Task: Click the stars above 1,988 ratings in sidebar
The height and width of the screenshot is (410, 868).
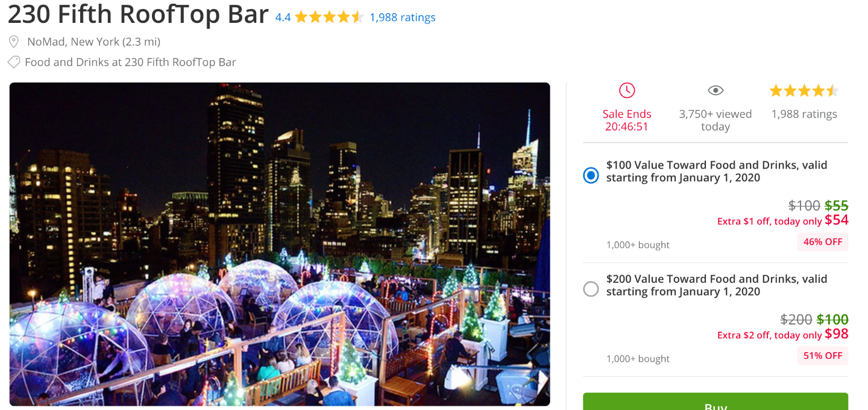Action: pyautogui.click(x=804, y=91)
